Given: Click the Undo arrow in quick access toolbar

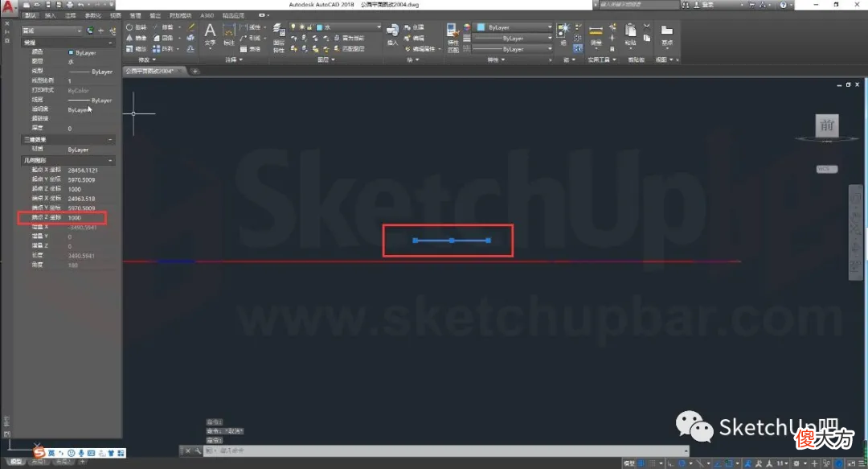Looking at the screenshot, I should click(81, 5).
